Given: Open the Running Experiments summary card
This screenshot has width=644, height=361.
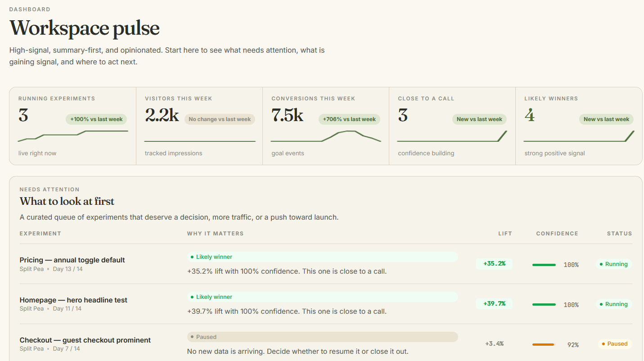Looking at the screenshot, I should [x=73, y=126].
